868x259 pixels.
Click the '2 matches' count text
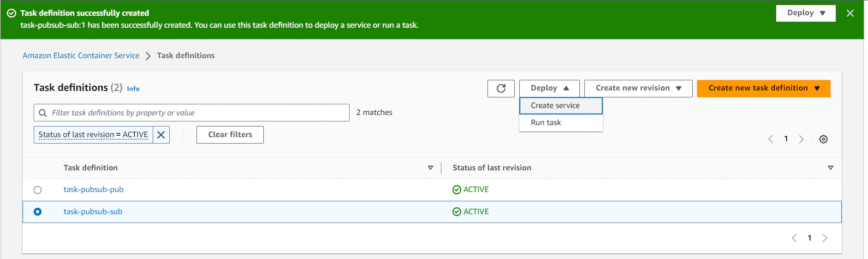[x=374, y=113]
